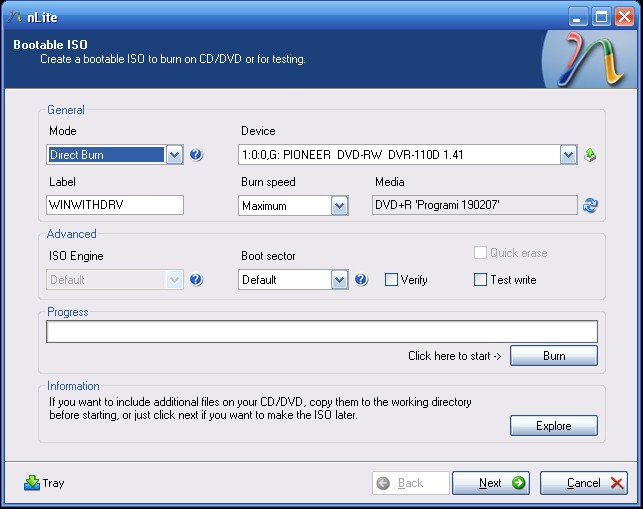Refresh the Media info with blue arrows icon

590,205
